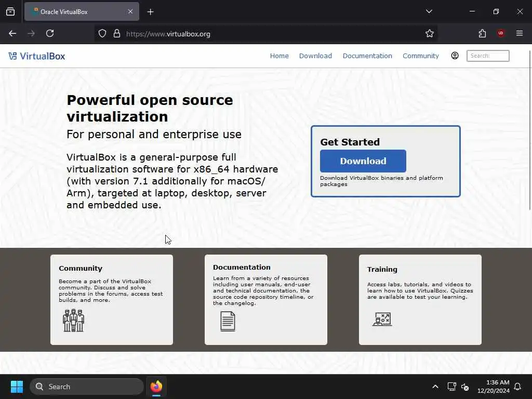This screenshot has height=399, width=532.
Task: Click the VirtualBox logo in the header
Action: pos(37,56)
